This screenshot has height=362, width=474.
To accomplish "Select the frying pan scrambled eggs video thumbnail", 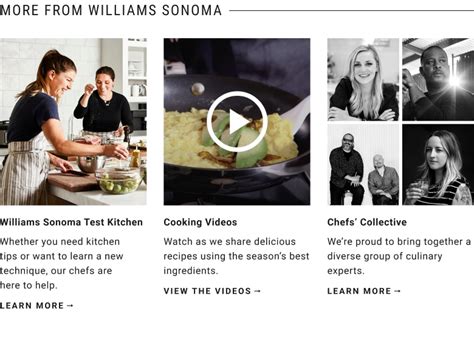I will (x=237, y=122).
